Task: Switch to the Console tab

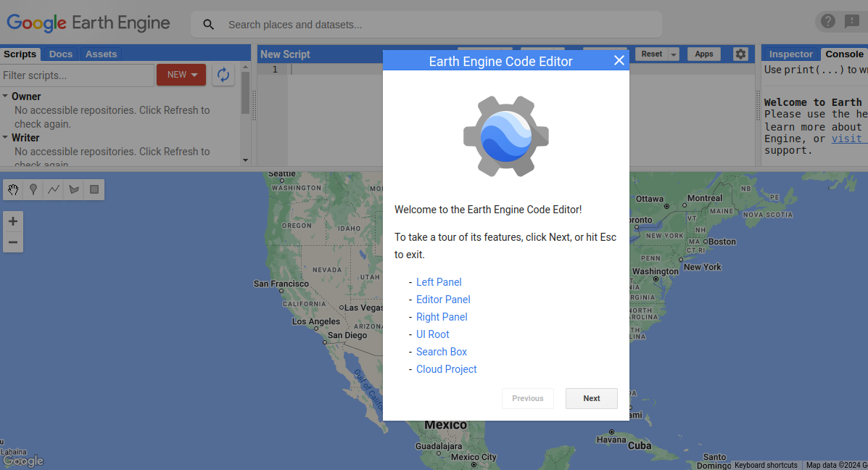Action: pos(844,54)
